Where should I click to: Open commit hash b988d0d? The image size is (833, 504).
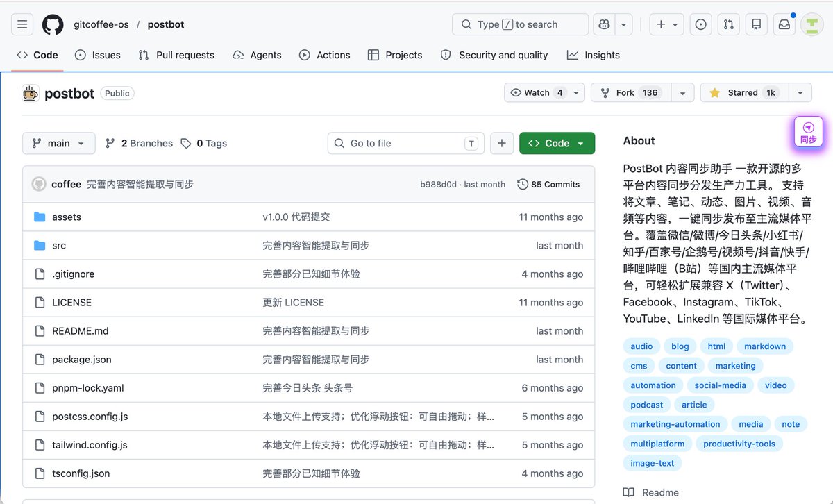coord(438,184)
